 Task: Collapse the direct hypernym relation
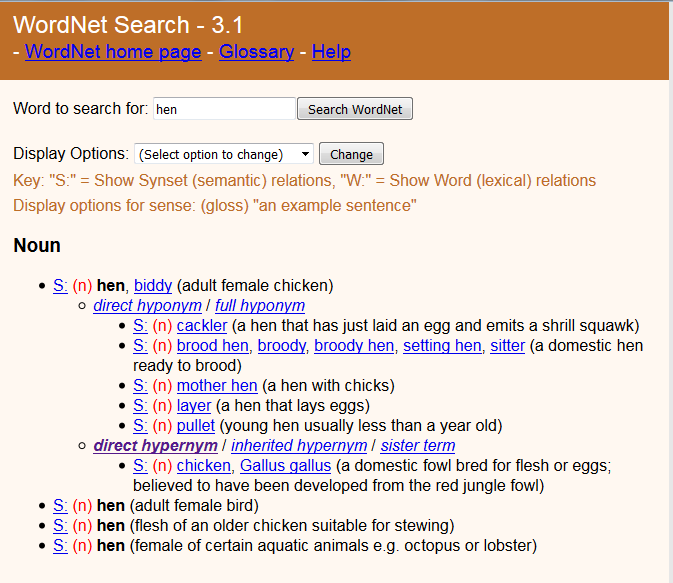point(155,446)
